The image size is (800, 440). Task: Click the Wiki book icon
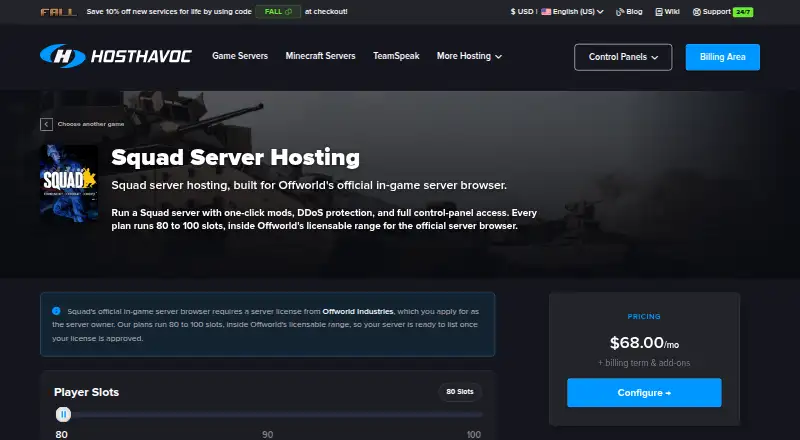click(659, 12)
